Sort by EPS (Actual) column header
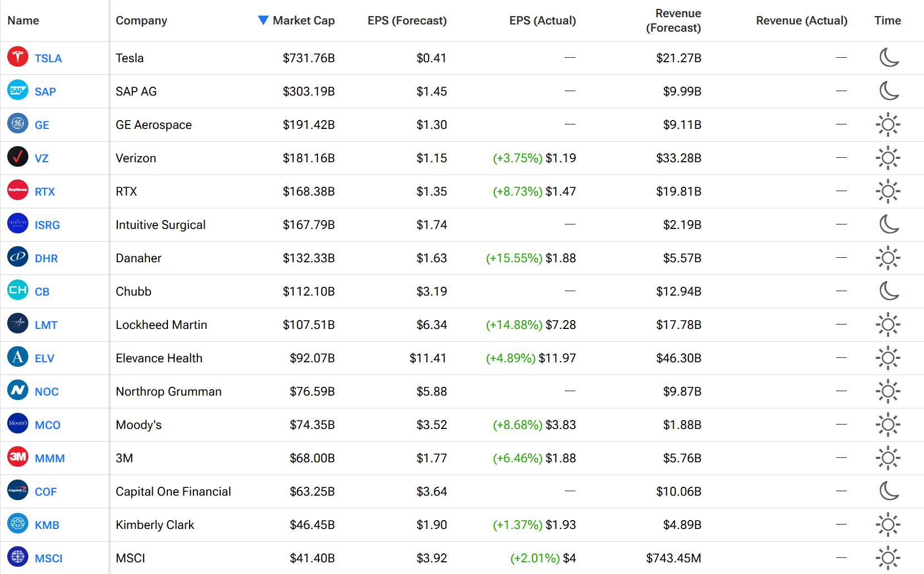The width and height of the screenshot is (924, 574). tap(543, 21)
